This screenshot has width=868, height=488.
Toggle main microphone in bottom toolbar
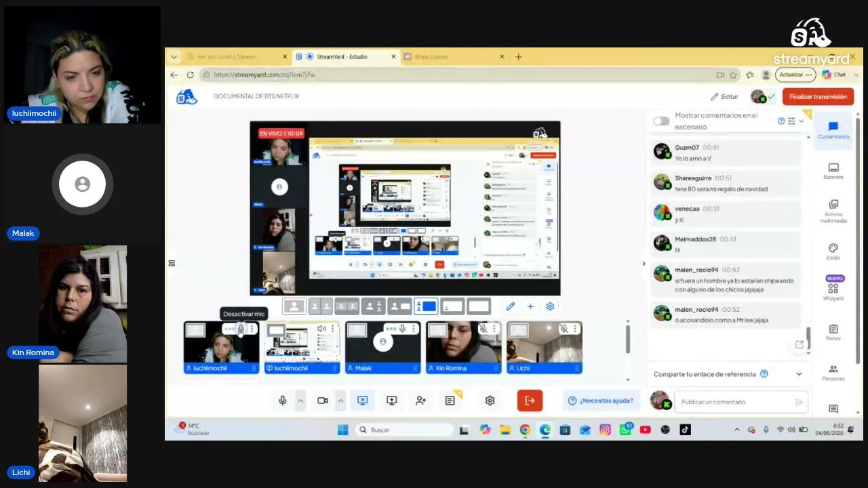(x=283, y=401)
